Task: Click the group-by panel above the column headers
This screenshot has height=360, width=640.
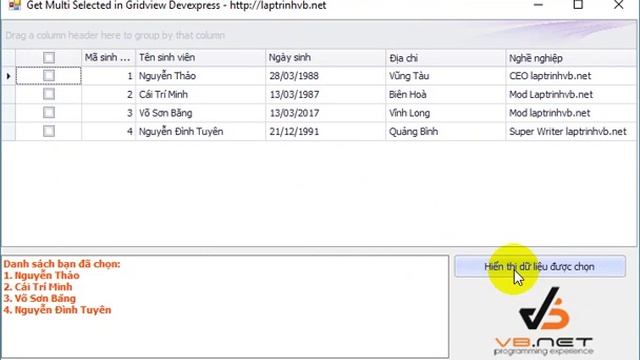Action: (x=319, y=35)
